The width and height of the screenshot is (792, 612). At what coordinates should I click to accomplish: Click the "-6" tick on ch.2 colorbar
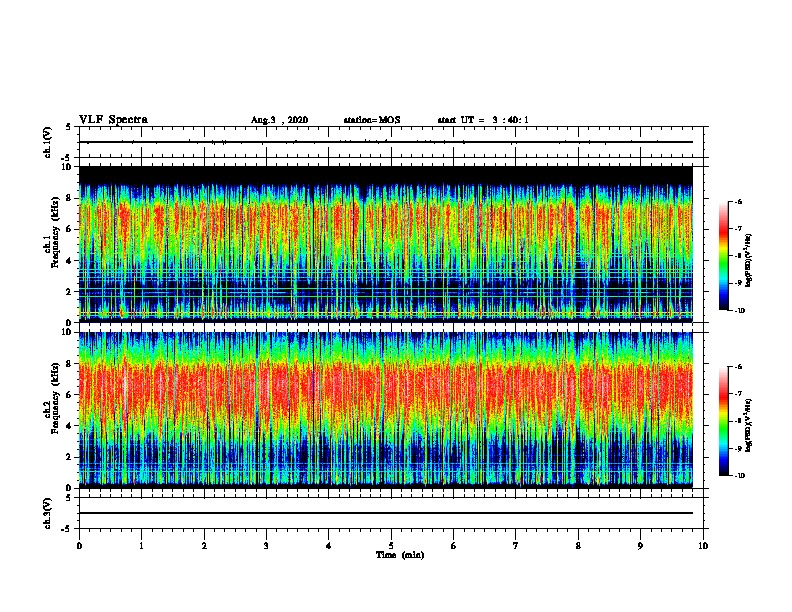point(738,367)
